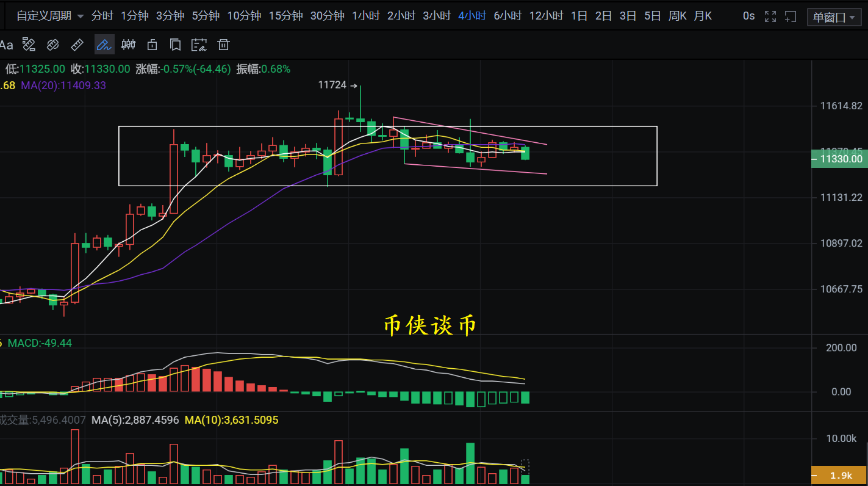Select the 周K weekly chart tab
868x486 pixels.
coord(677,16)
